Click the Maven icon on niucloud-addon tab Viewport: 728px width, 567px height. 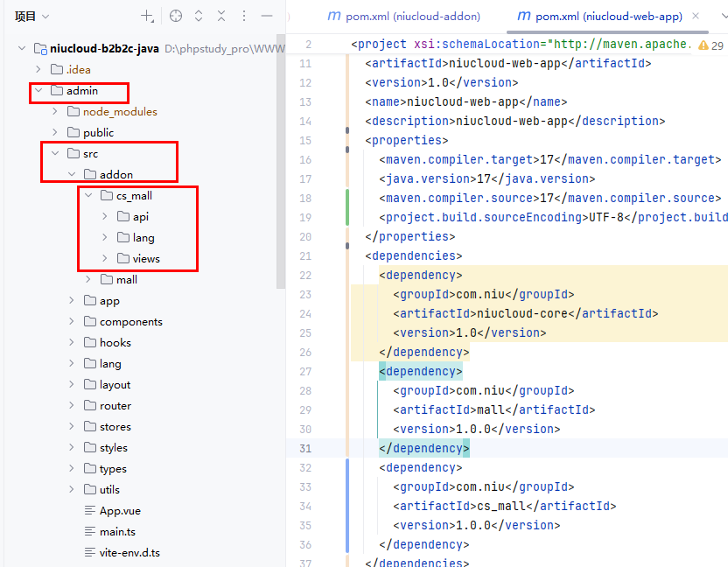(333, 16)
